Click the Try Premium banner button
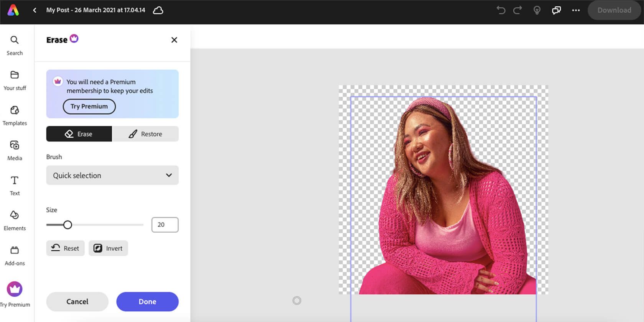Screen dimensions: 644x322 point(89,107)
